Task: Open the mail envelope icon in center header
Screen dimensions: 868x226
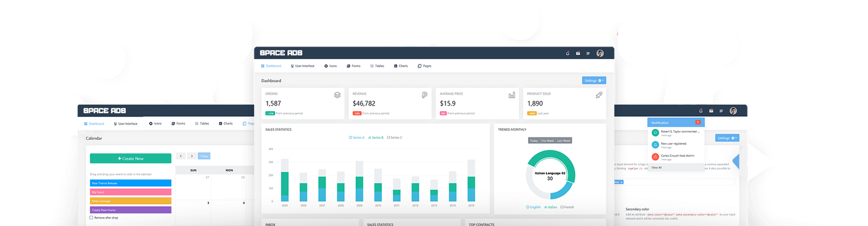Action: [578, 53]
